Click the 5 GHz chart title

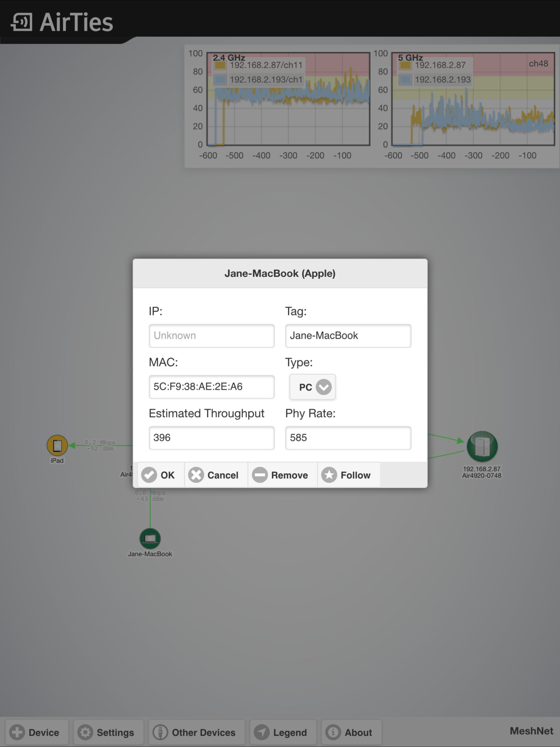click(410, 58)
